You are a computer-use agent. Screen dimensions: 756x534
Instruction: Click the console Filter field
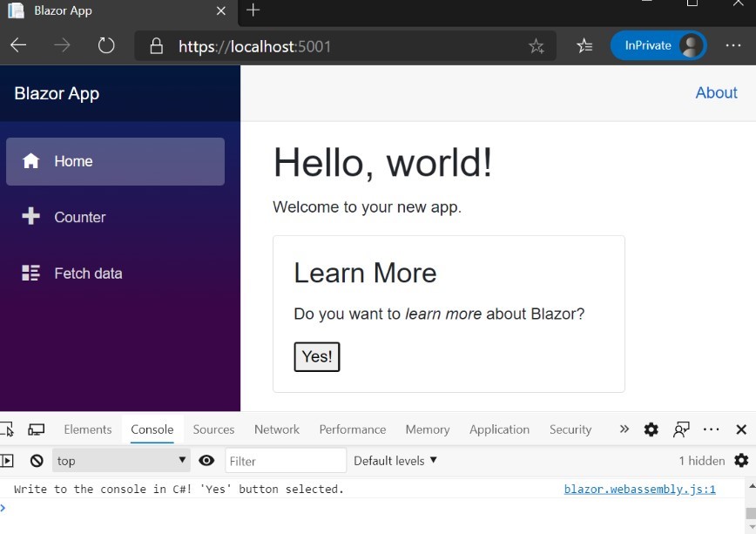(x=286, y=461)
